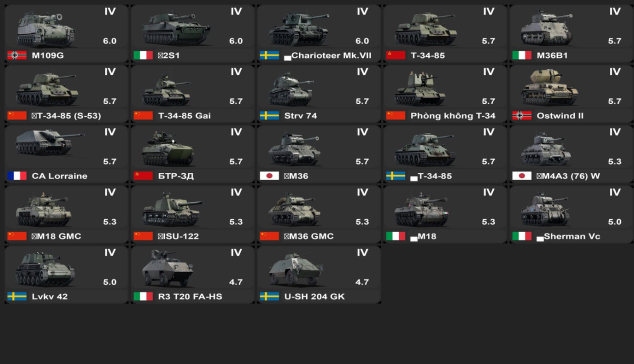Open the Ostwind II vehicle card
Image resolution: width=634 pixels, height=364 pixels.
(571, 94)
